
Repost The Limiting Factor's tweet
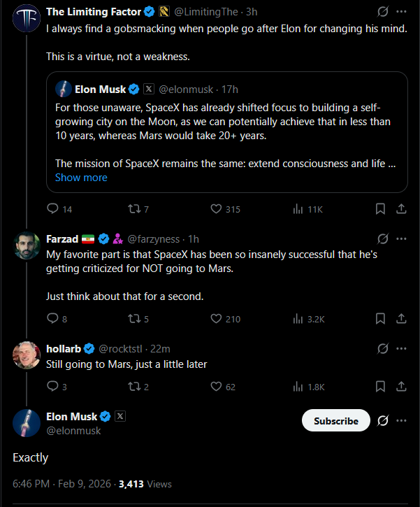pos(134,208)
